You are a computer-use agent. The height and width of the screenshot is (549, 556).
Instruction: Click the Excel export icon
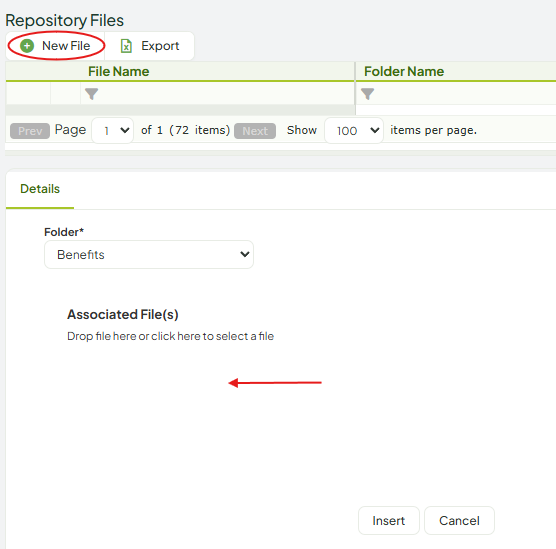[x=126, y=46]
